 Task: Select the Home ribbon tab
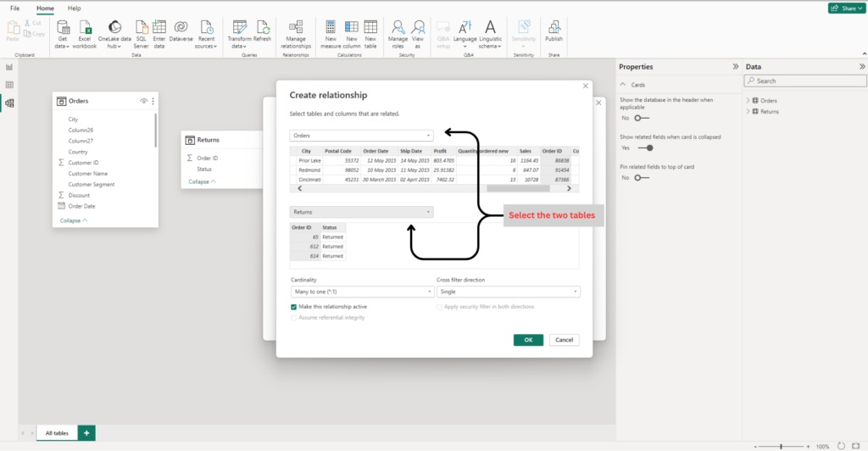(46, 8)
